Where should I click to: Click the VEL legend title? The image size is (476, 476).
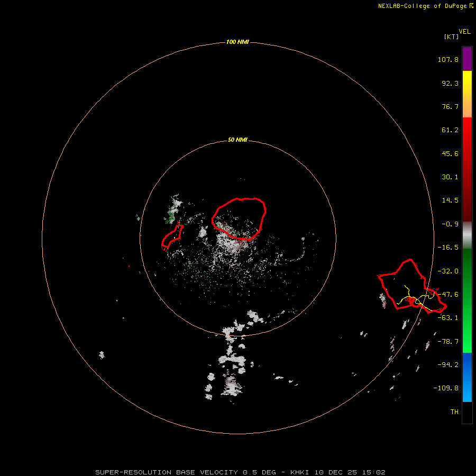[464, 32]
